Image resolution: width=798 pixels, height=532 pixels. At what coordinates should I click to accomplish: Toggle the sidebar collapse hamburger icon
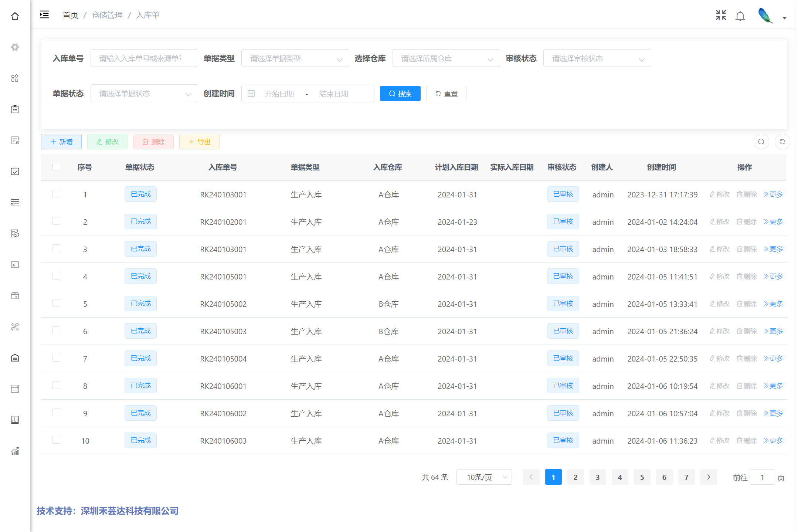pos(44,15)
